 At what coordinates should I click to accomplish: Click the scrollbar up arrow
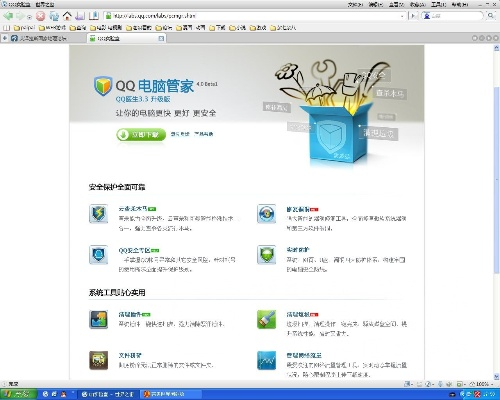point(496,48)
